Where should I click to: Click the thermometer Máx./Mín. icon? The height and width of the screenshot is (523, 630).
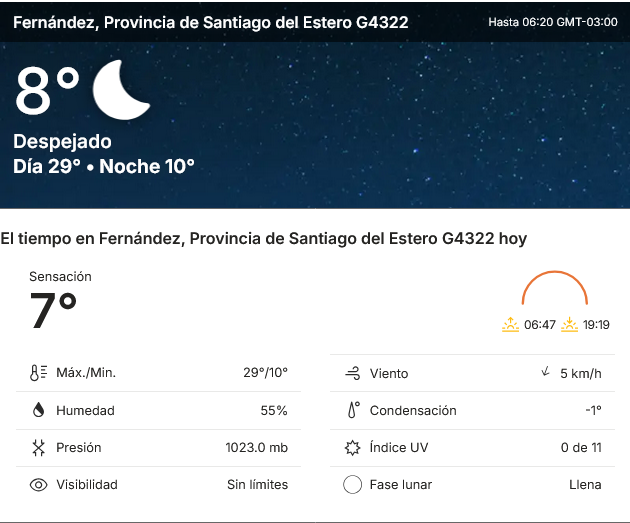pos(39,373)
